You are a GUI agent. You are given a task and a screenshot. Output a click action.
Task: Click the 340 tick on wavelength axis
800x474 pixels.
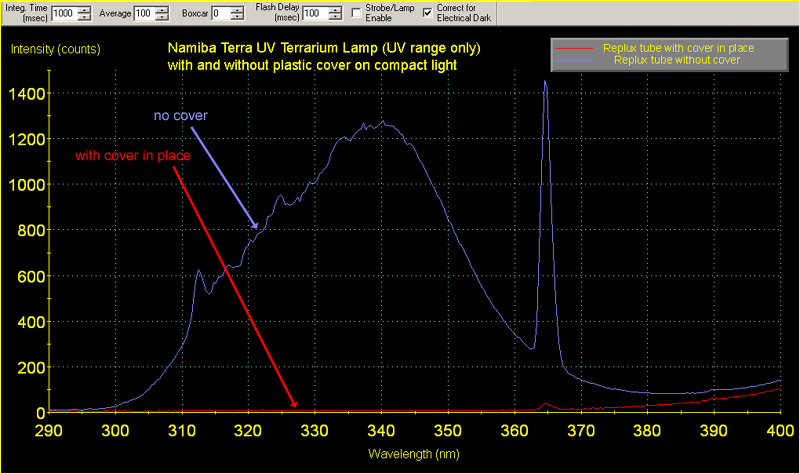381,431
